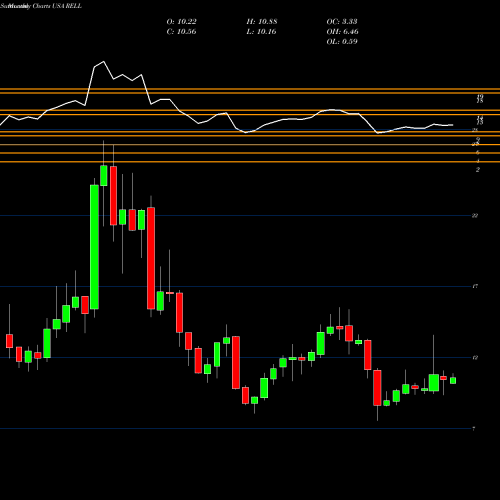Click the '7' price axis label
This screenshot has width=500, height=500.
point(474,429)
